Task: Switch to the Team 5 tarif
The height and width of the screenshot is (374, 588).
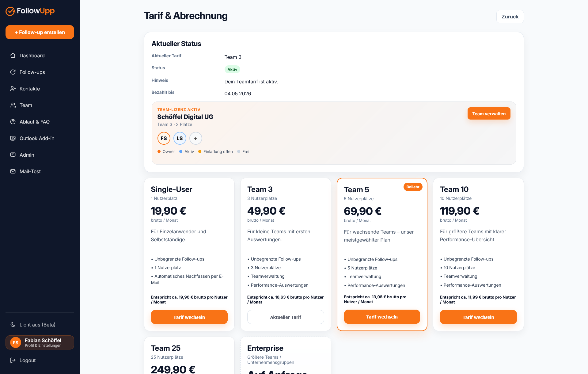Action: (382, 317)
